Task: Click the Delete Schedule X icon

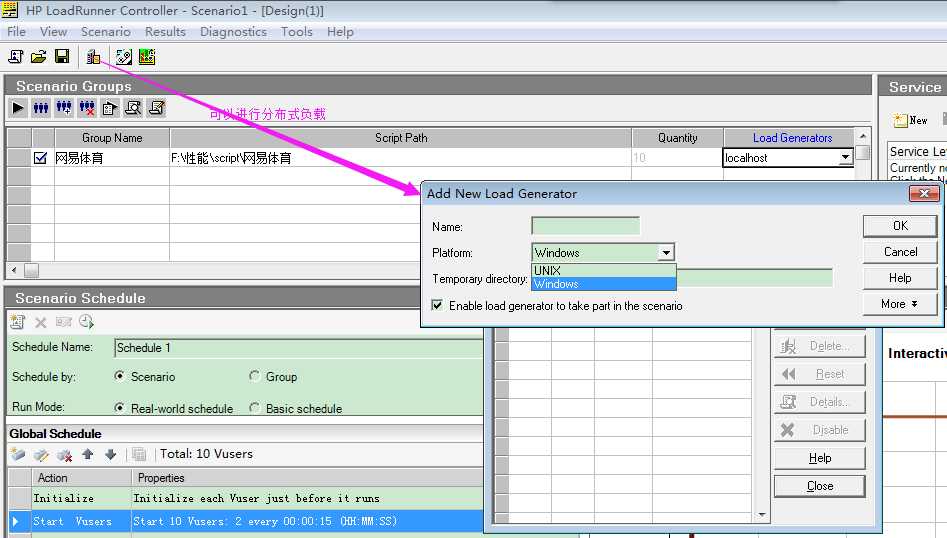Action: 40,322
